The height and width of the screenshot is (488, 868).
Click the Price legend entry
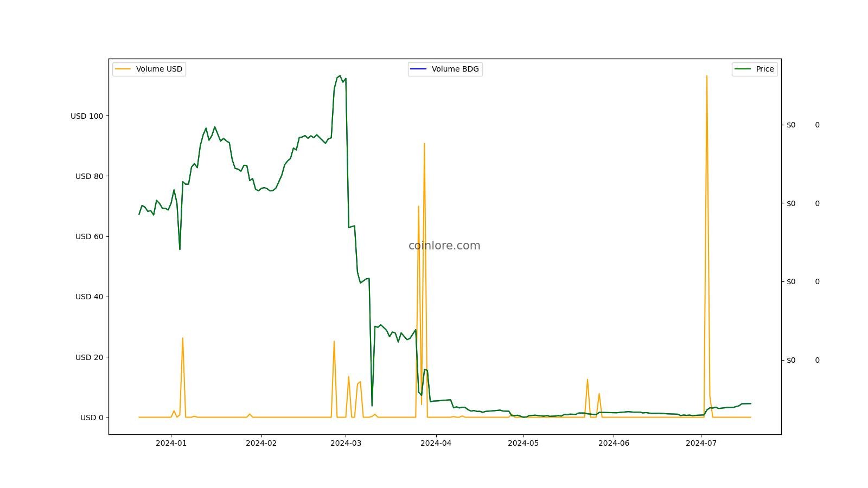coord(755,69)
